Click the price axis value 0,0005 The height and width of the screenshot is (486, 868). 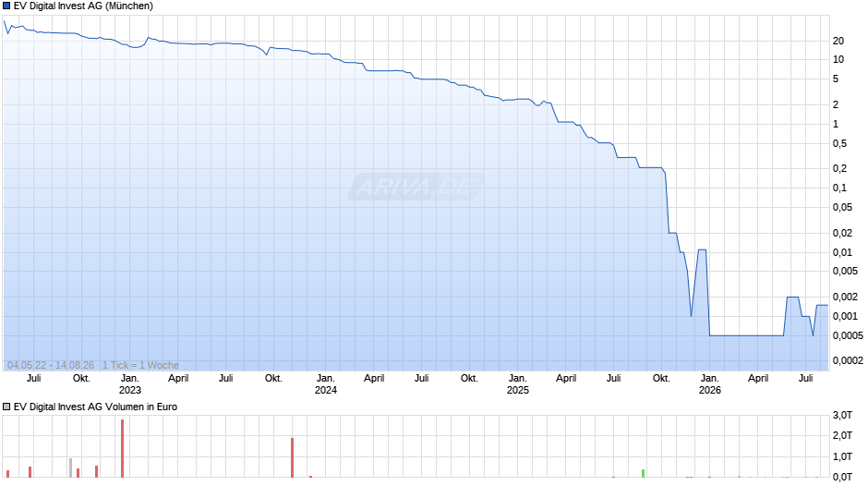tap(848, 335)
